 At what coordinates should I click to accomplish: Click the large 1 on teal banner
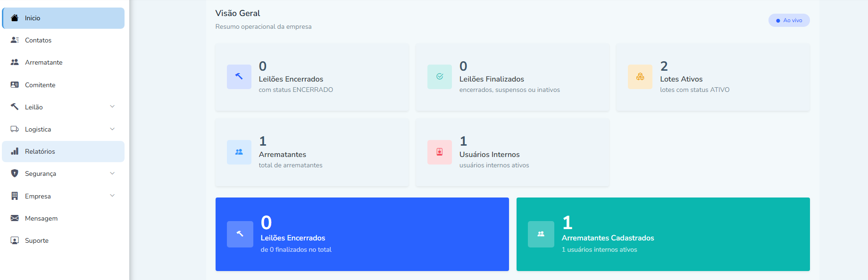pyautogui.click(x=568, y=222)
